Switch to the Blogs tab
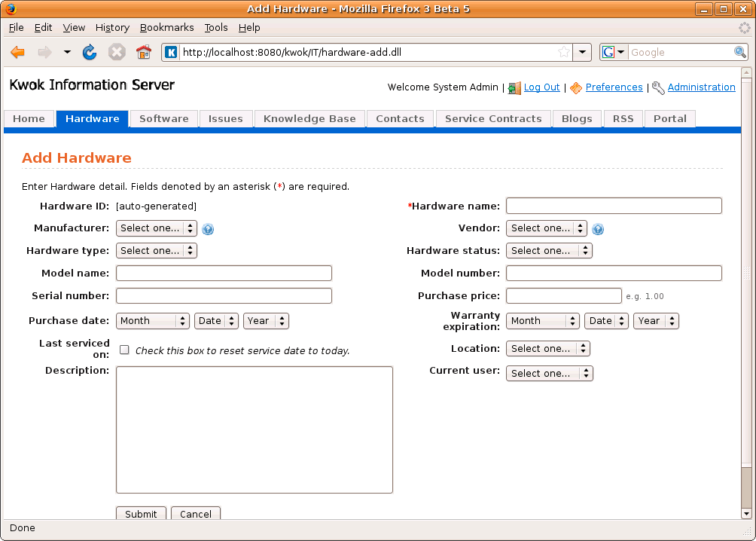Screen dimensions: 756x541 [577, 119]
